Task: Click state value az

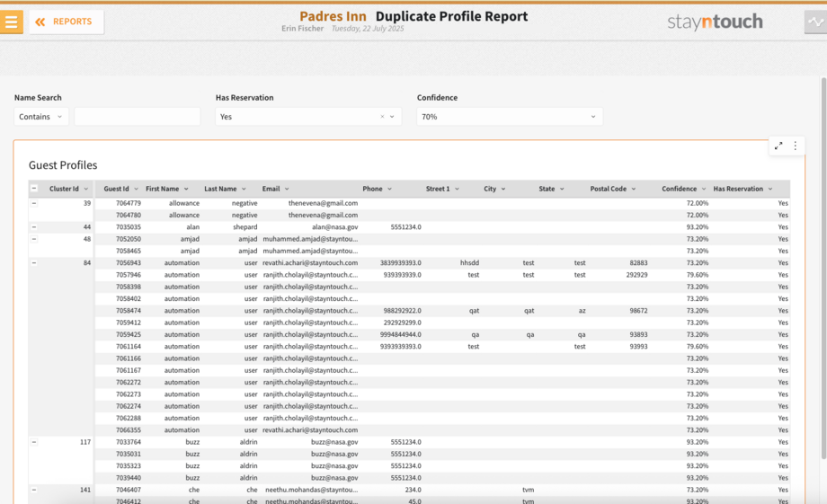Action: coord(582,311)
